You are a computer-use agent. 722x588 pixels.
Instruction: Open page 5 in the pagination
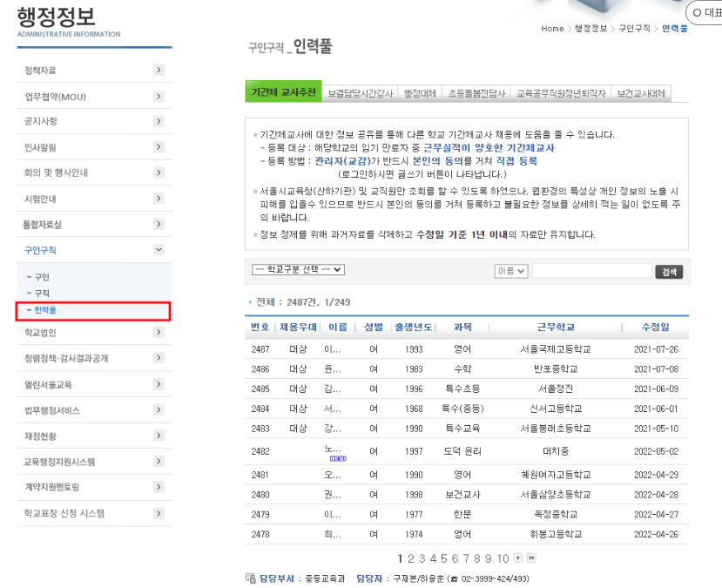click(x=444, y=558)
